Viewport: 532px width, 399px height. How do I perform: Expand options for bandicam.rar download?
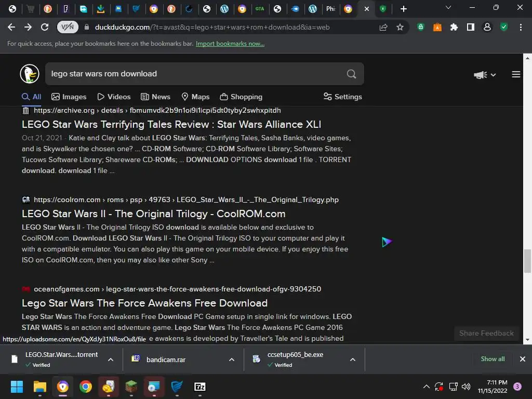(232, 360)
